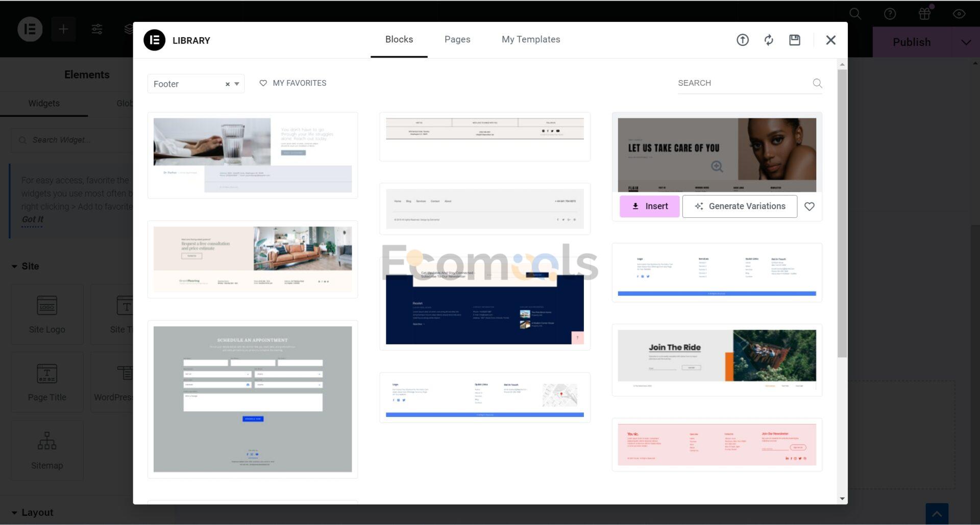The width and height of the screenshot is (980, 525).
Task: Select the Site Logo widget
Action: click(x=47, y=314)
